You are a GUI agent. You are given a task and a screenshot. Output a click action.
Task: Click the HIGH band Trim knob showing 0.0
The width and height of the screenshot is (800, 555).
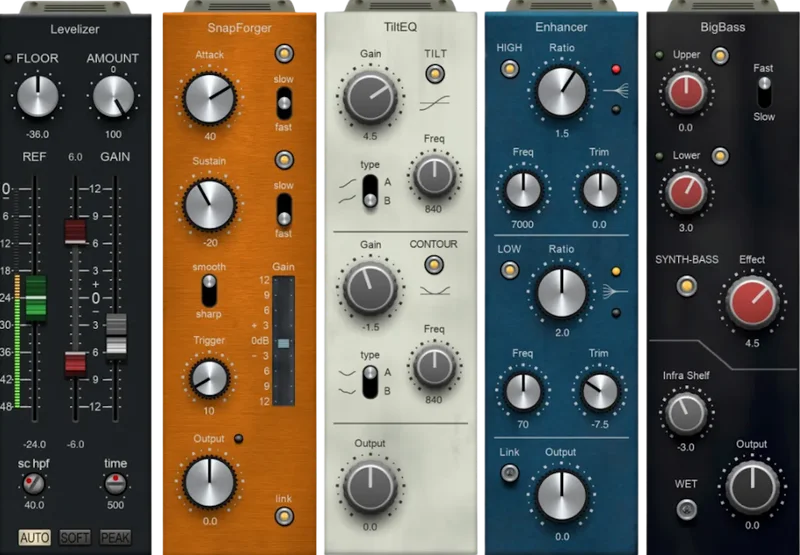click(x=600, y=190)
